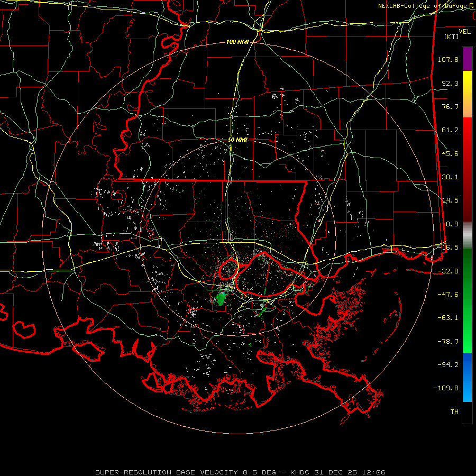This screenshot has height=476, width=476.
Task: Click the 50 NMI range ring label
Action: (x=237, y=140)
